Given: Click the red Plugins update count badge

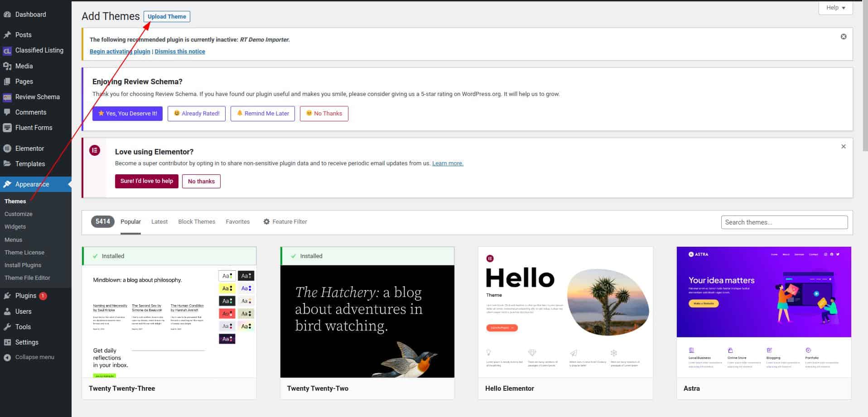Looking at the screenshot, I should click(43, 296).
